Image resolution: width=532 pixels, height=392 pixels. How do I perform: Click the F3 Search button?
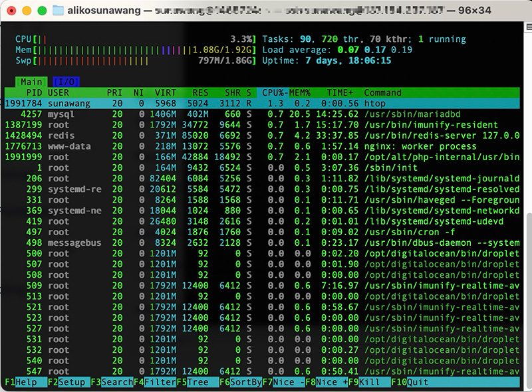click(112, 382)
